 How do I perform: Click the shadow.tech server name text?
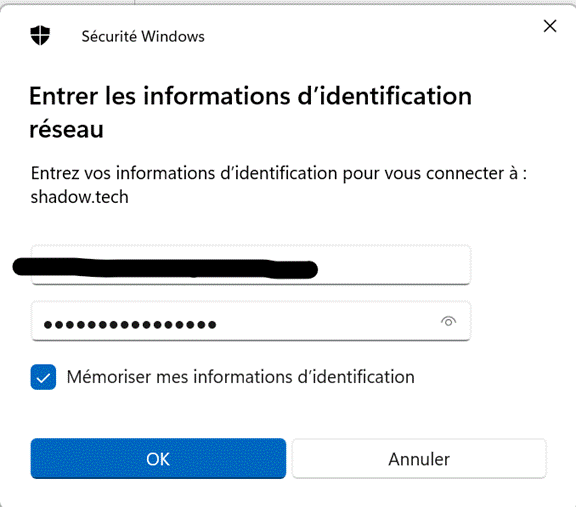pos(79,197)
